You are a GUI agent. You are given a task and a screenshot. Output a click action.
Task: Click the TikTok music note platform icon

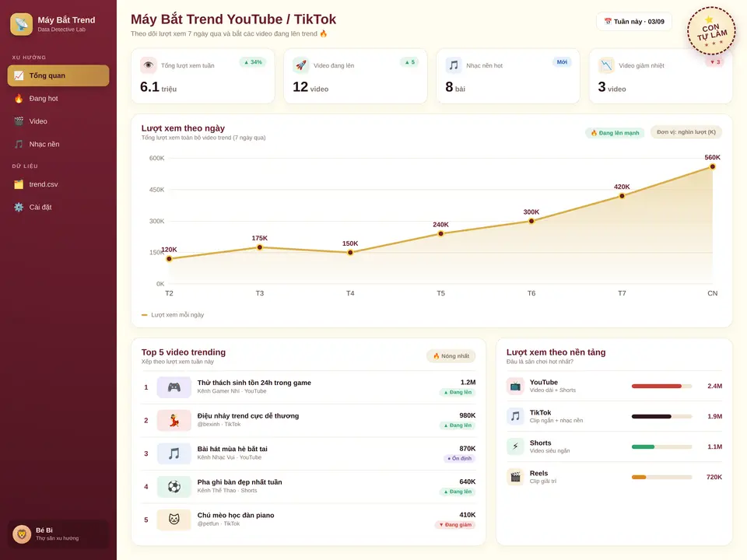515,416
